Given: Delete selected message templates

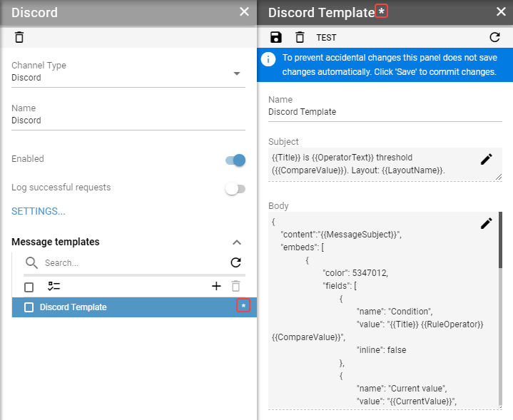Looking at the screenshot, I should [x=236, y=286].
